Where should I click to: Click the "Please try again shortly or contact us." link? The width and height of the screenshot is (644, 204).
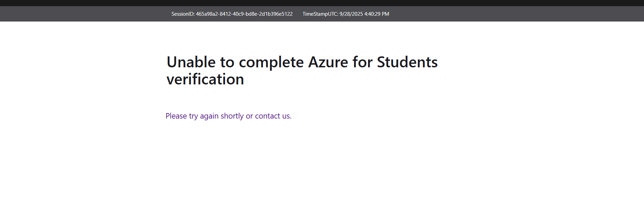[x=228, y=116]
